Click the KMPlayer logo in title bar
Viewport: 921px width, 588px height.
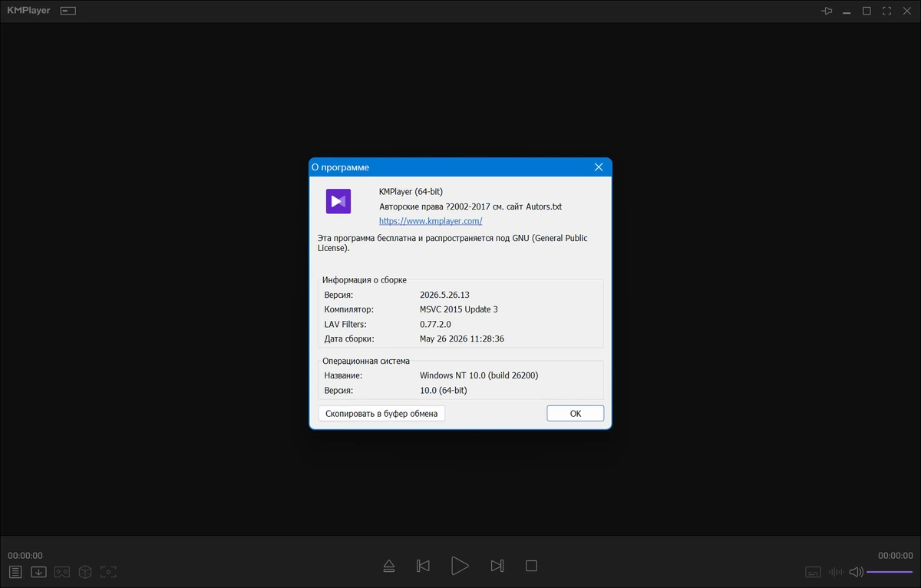(x=28, y=11)
